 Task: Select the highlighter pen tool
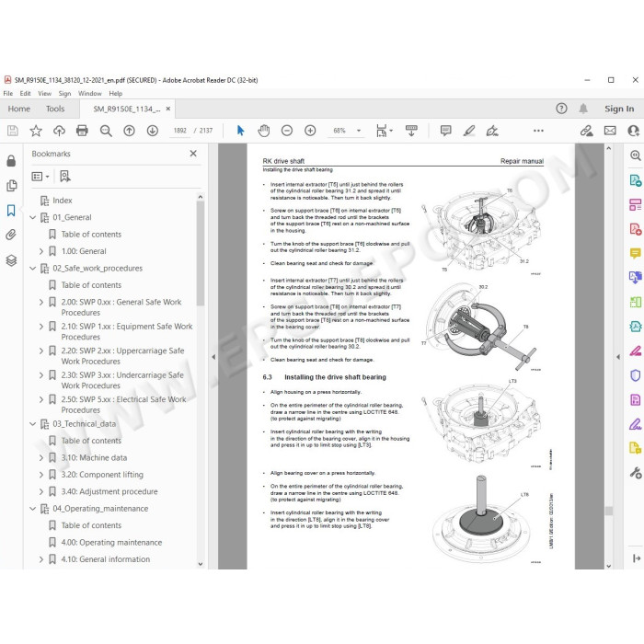coord(468,131)
